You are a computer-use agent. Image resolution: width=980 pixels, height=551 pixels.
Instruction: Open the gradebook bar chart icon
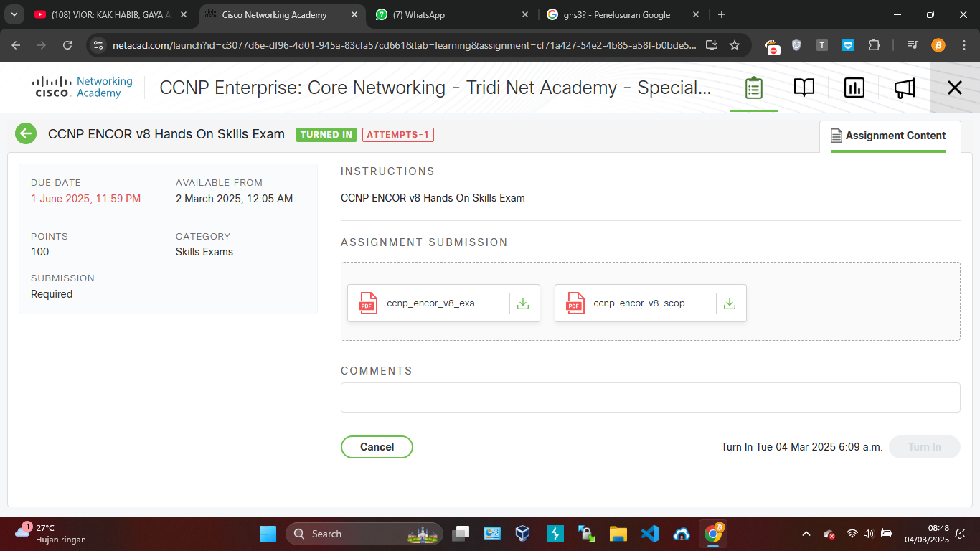[854, 88]
